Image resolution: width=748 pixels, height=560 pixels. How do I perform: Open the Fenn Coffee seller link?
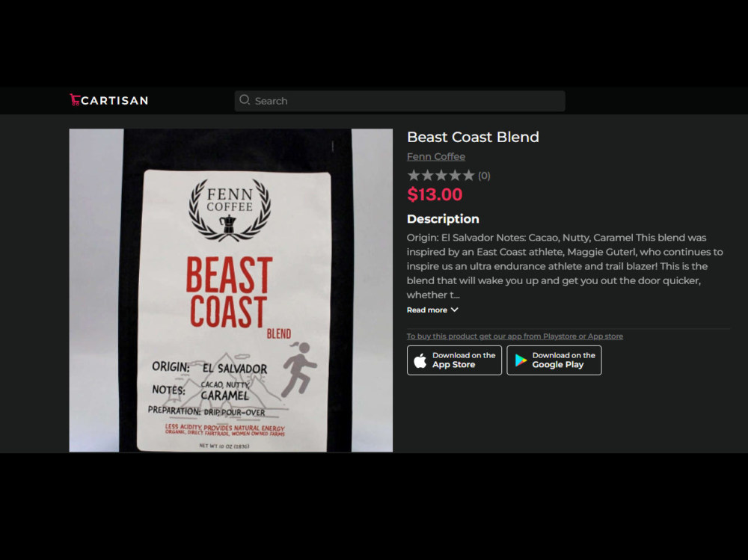(436, 156)
